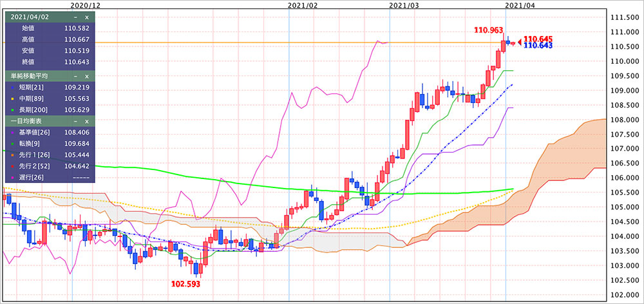Select the 遅行[26] indicator row
The image size is (644, 304).
tap(49, 177)
